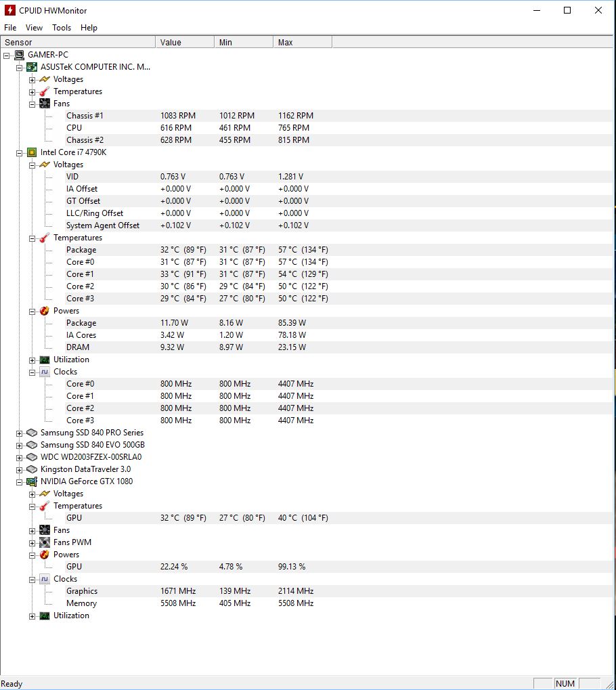
Task: Click the motherboard Temperatures thermometer icon
Action: click(45, 91)
